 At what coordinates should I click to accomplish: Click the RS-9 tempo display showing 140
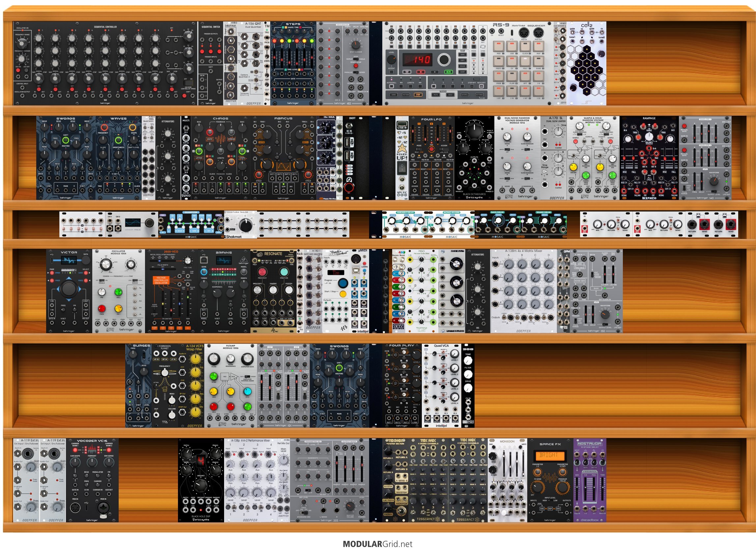(417, 60)
